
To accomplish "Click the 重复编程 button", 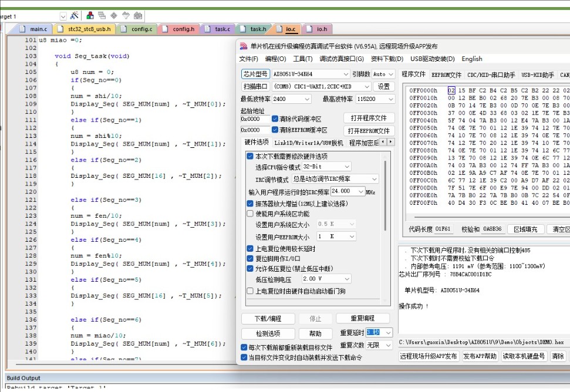I will tap(362, 318).
